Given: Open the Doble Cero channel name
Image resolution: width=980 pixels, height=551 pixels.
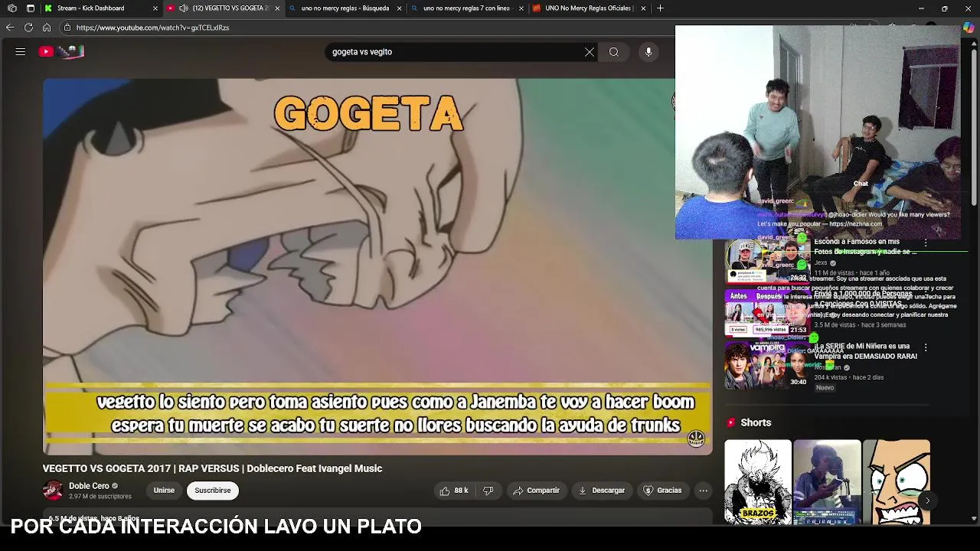Looking at the screenshot, I should (x=89, y=486).
